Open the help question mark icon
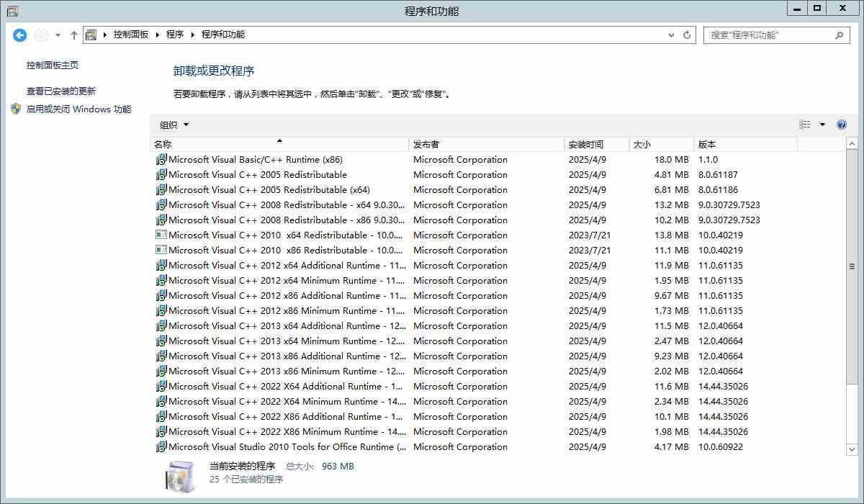 point(842,125)
